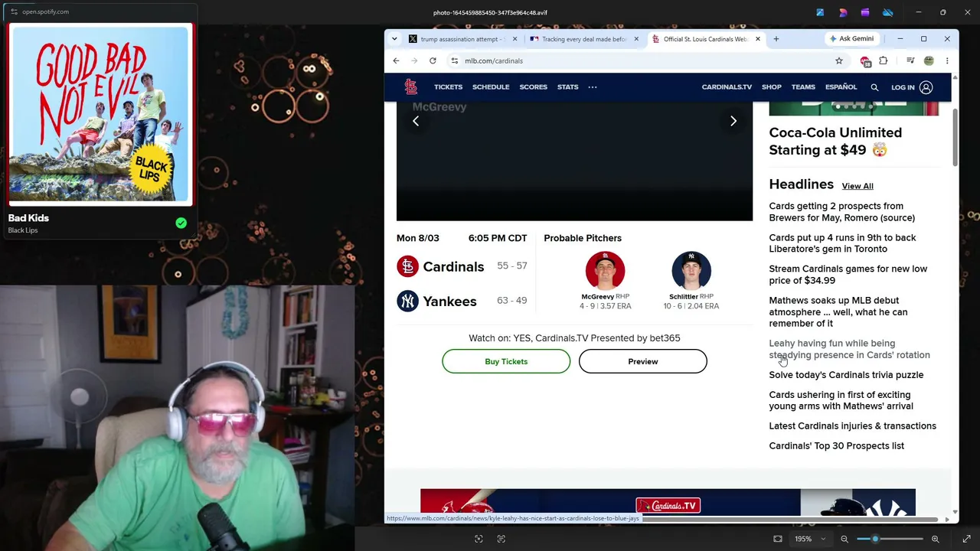The image size is (980, 551).
Task: Click the Cardinals logo in the MLB navbar
Action: coord(411,87)
